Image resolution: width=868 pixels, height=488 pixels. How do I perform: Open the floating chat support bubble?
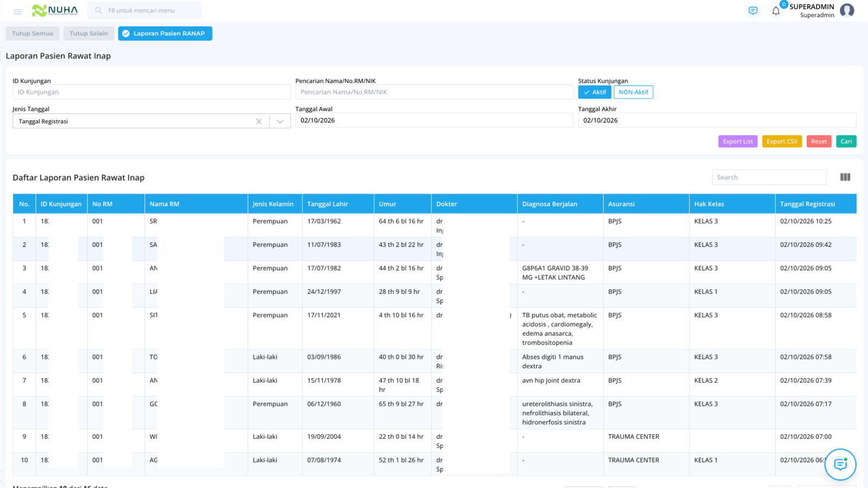[840, 464]
